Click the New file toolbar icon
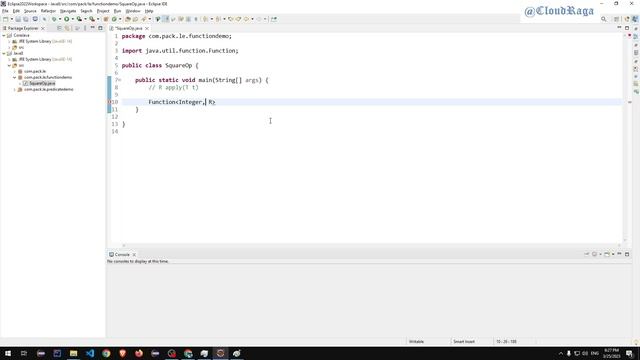This screenshot has width=640, height=360. click(x=5, y=19)
